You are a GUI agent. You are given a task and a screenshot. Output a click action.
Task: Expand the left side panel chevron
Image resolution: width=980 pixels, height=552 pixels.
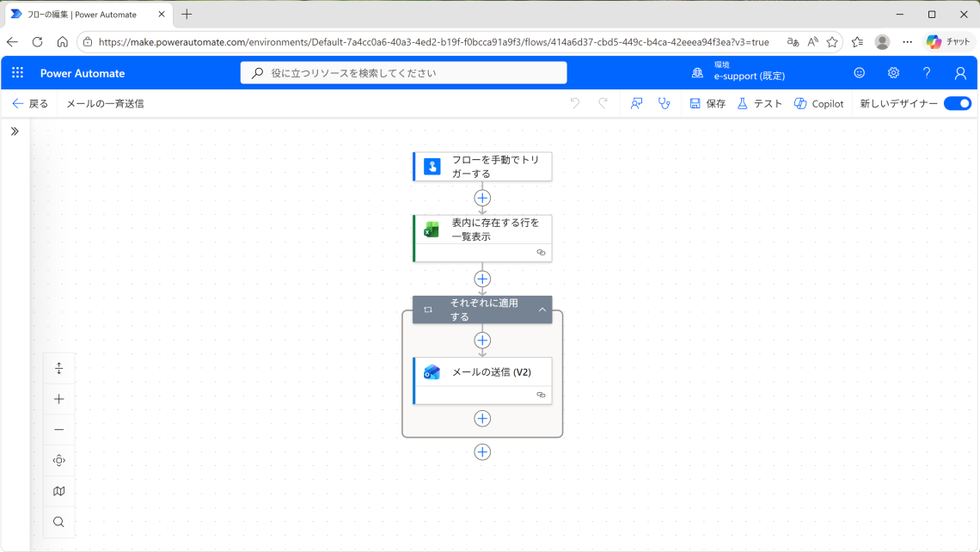tap(15, 132)
